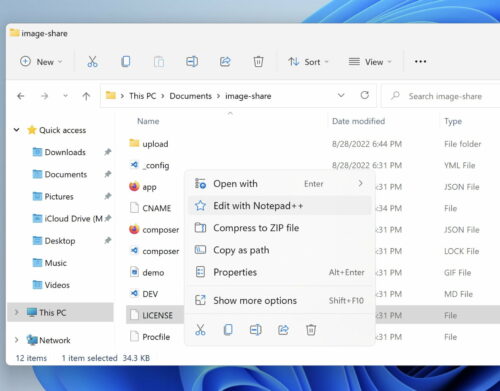Open iCloud Drive in the sidebar

click(73, 219)
